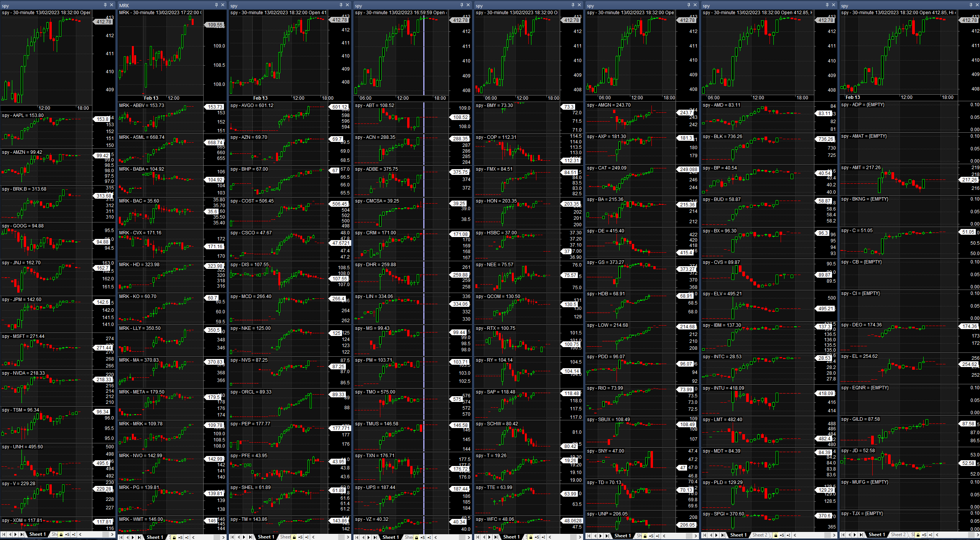The height and width of the screenshot is (540, 980).
Task: Click the 'I' icon in the MRK panel's sheet bar
Action: coord(187,537)
